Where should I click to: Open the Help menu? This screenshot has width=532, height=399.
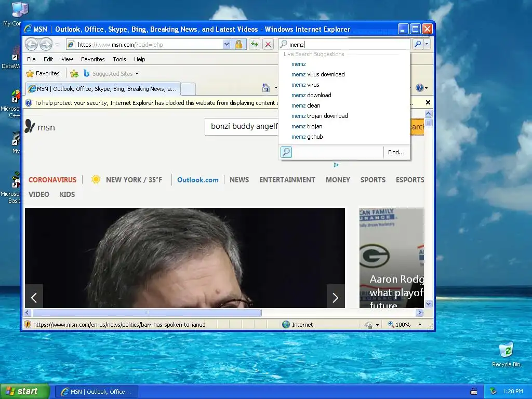139,59
